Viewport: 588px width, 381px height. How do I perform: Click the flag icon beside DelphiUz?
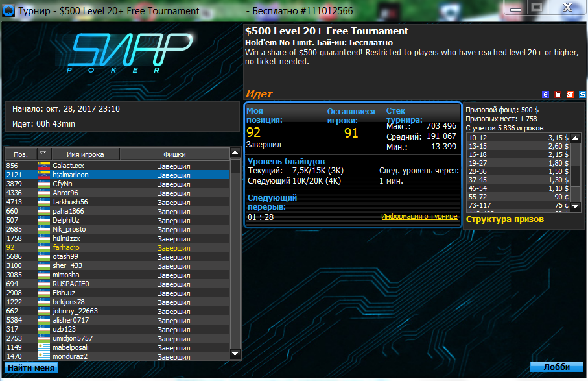pyautogui.click(x=44, y=220)
